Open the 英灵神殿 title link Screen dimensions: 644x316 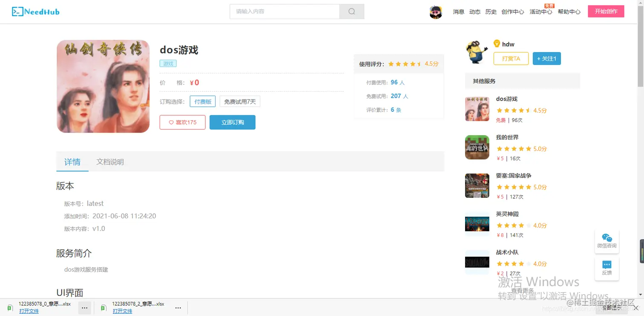point(507,214)
